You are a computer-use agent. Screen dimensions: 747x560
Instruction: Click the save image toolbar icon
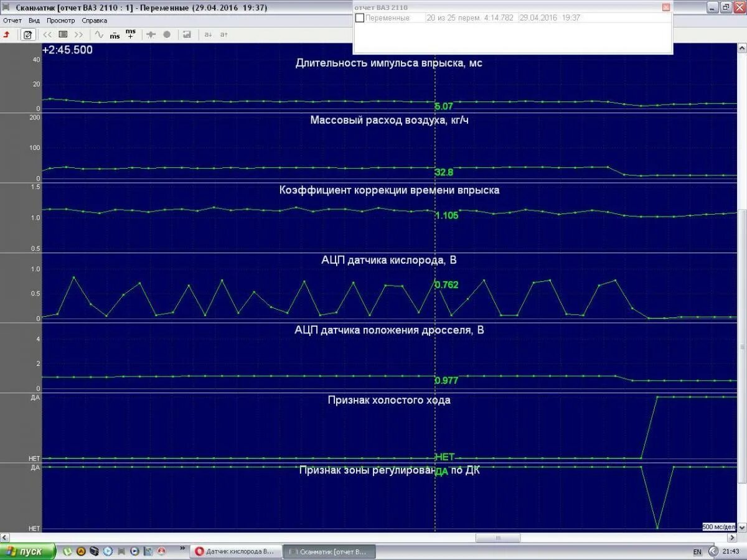187,34
